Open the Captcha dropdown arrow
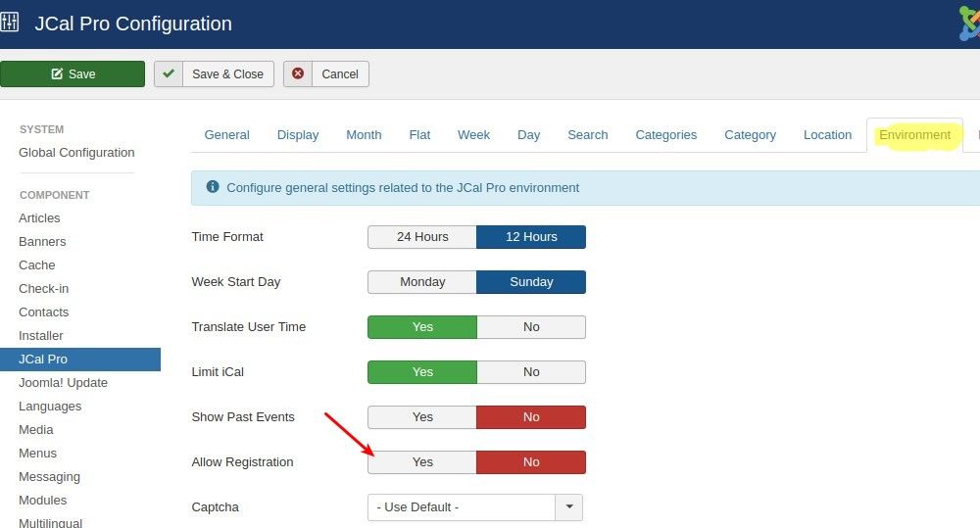Screen dimensions: 980x528 (x=568, y=506)
